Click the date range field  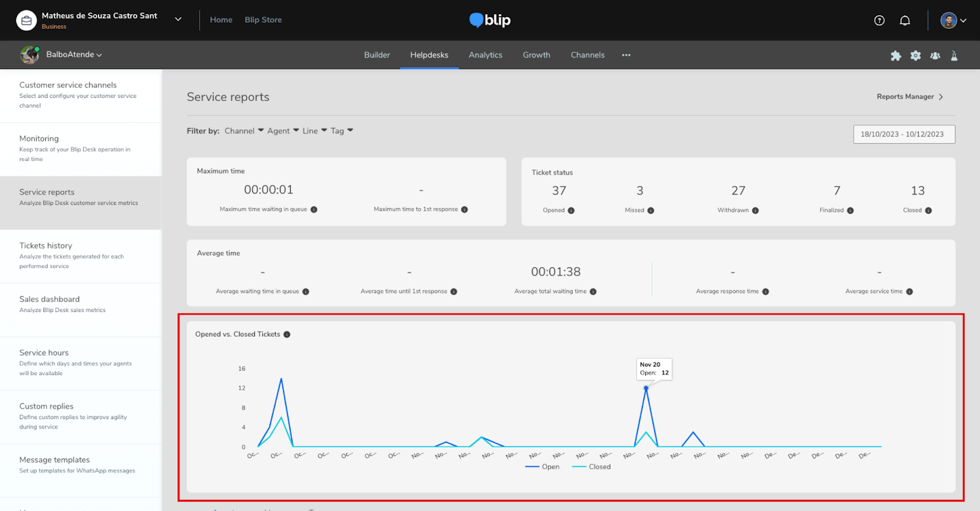(903, 134)
